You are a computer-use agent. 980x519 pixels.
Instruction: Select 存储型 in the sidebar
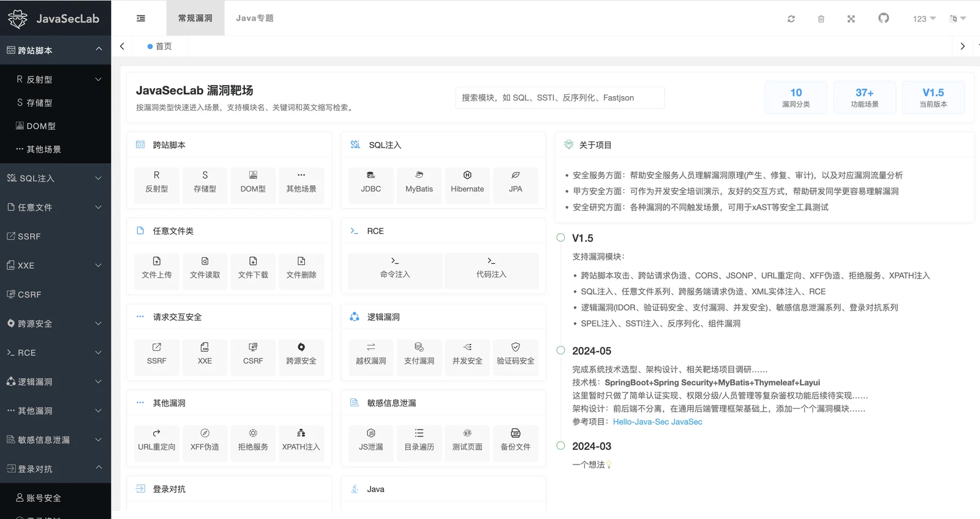click(56, 103)
